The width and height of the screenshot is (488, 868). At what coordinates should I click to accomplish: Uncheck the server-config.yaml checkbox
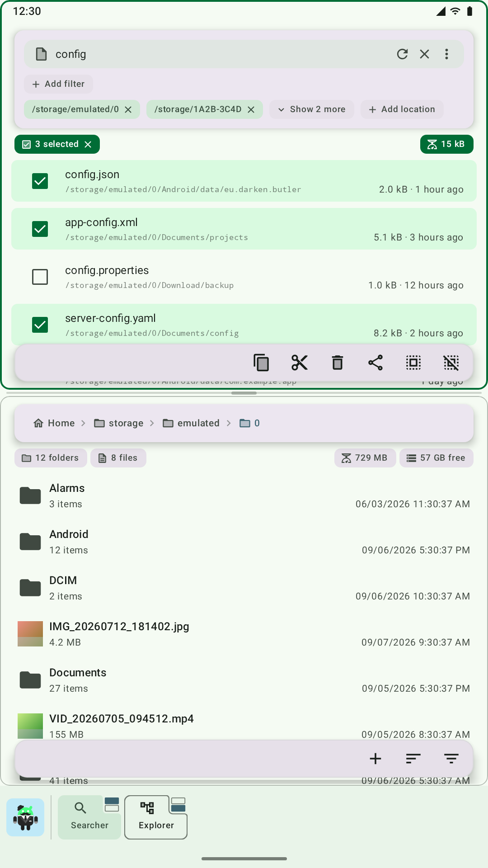point(40,325)
